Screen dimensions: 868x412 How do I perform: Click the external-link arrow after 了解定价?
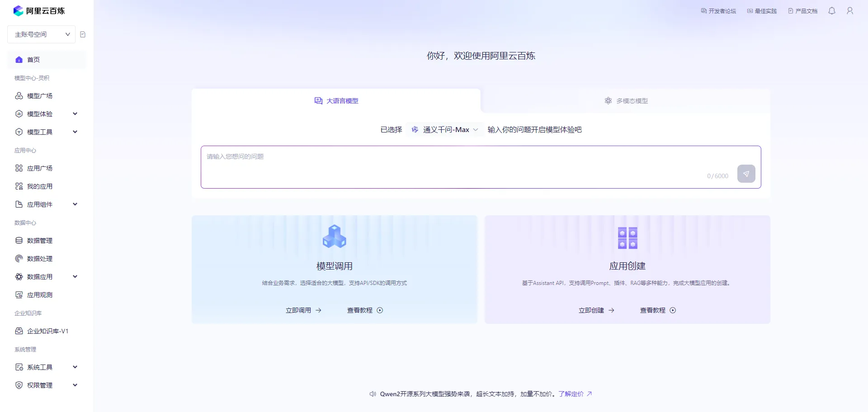(x=589, y=394)
